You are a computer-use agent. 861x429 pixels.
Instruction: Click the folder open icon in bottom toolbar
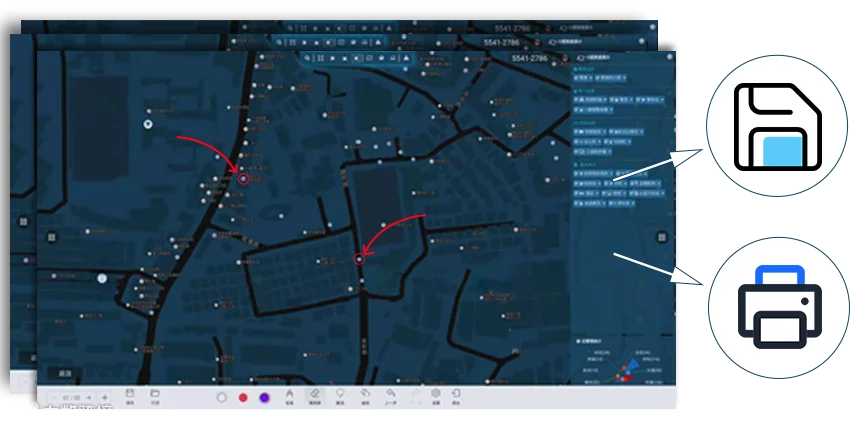pyautogui.click(x=155, y=393)
